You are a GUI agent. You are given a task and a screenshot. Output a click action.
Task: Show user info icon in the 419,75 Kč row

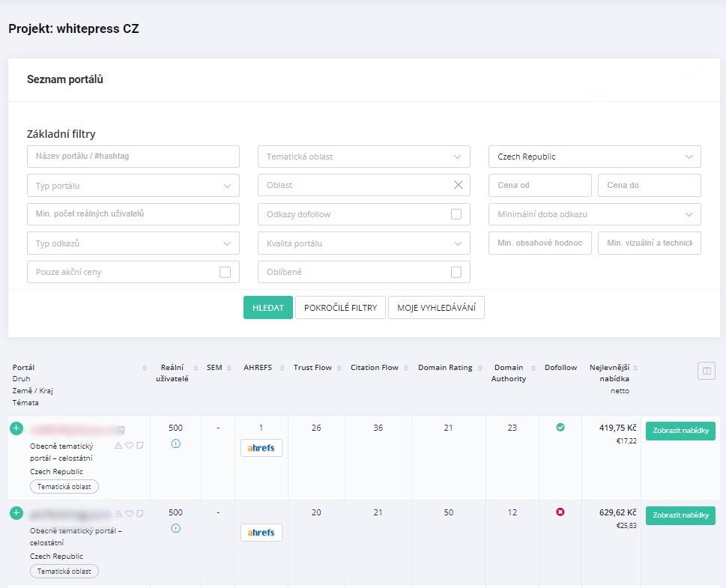click(175, 443)
